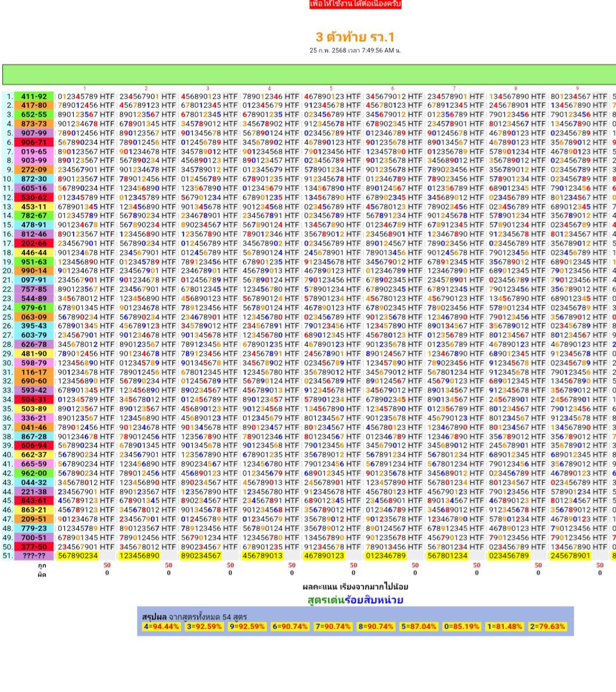Click the "สูตรเด่นร้อยสิบหน่วย" heading
The image size is (616, 692).
[355, 600]
